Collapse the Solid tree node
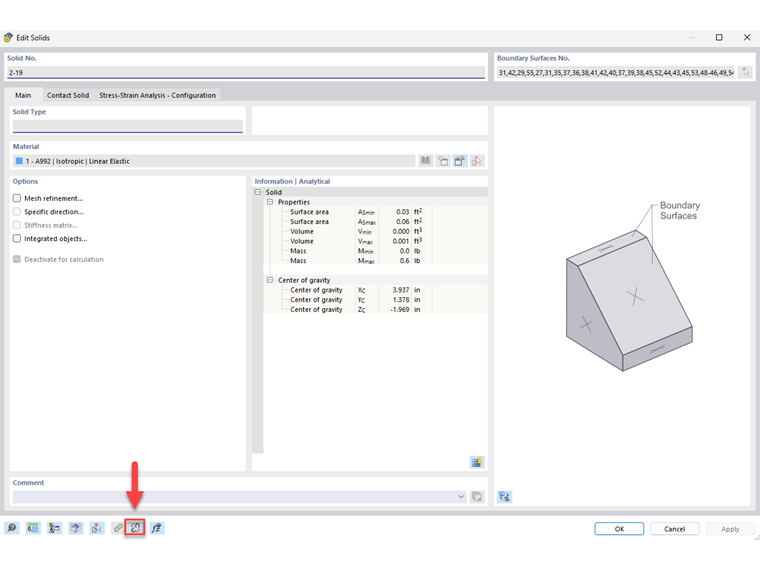 click(258, 192)
